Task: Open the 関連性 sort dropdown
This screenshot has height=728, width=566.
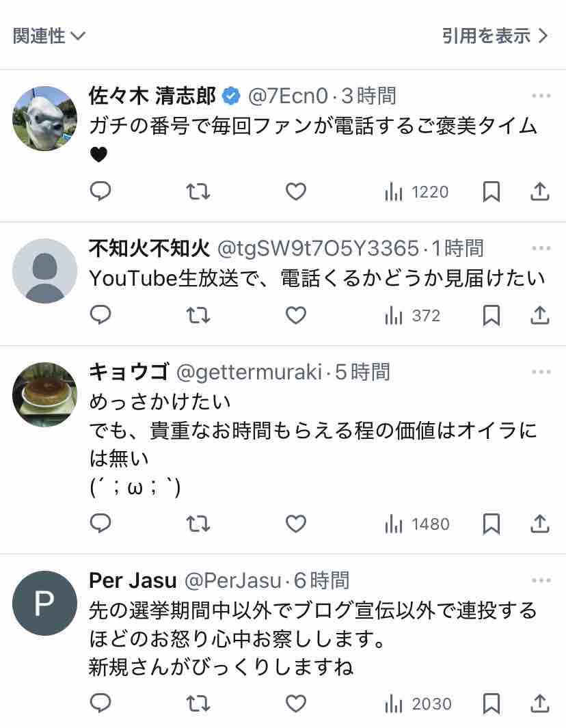Action: (49, 36)
